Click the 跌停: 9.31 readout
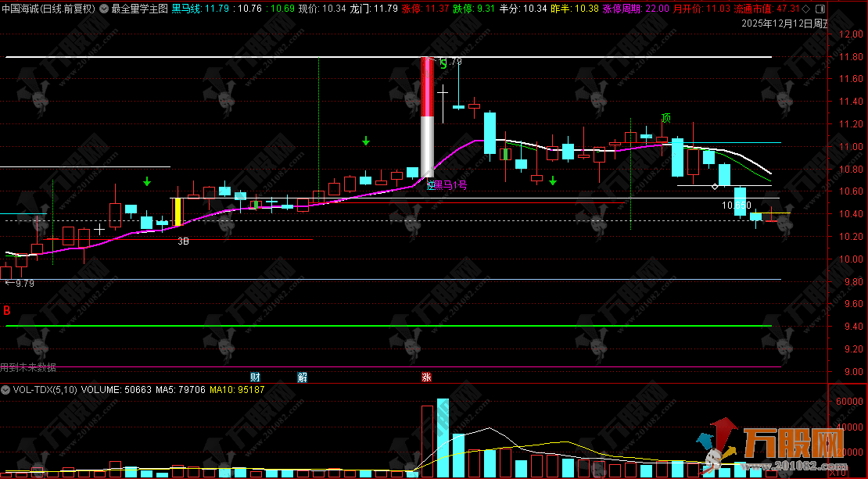 point(474,9)
